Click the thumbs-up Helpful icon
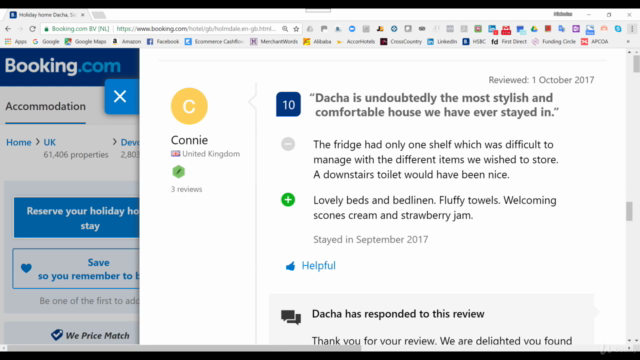 [290, 266]
